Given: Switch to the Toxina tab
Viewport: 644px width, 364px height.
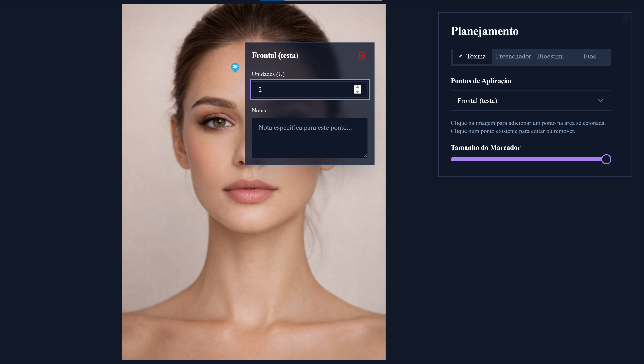Looking at the screenshot, I should 476,56.
